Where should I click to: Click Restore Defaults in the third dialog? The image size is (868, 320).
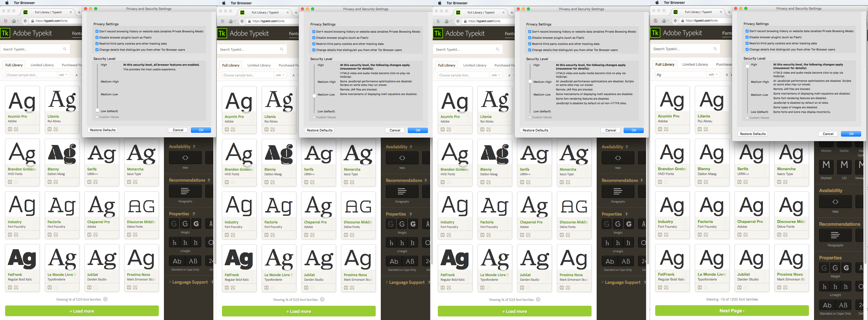pos(535,130)
